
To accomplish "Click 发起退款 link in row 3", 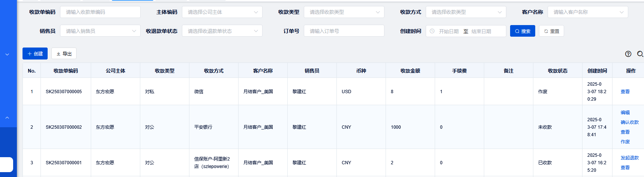I will point(629,158).
